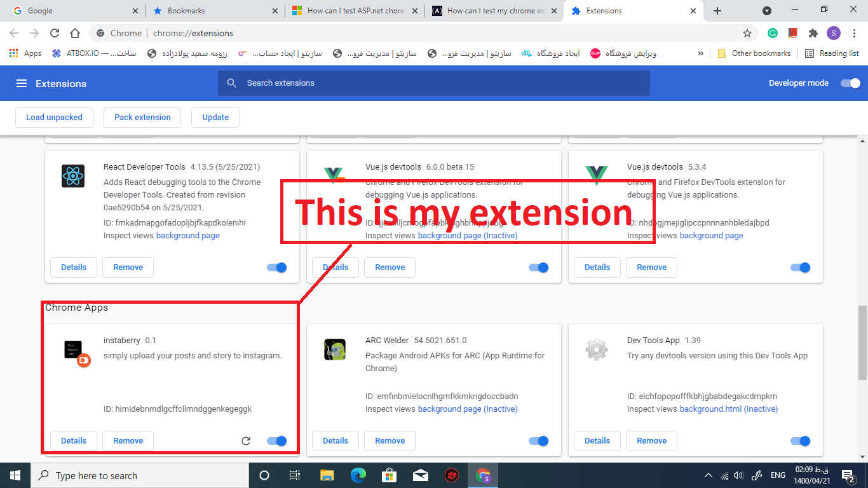Launch File Explorer from the taskbar

(327, 475)
